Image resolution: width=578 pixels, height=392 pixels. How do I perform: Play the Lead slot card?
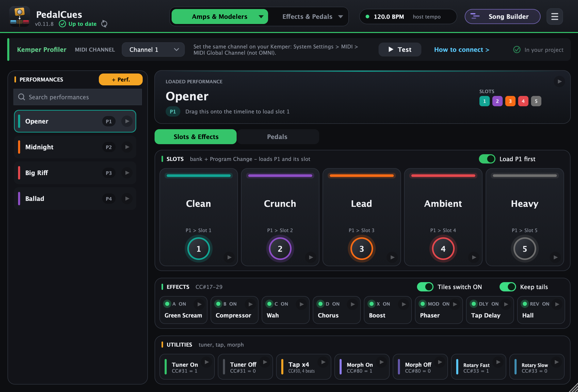click(x=392, y=257)
